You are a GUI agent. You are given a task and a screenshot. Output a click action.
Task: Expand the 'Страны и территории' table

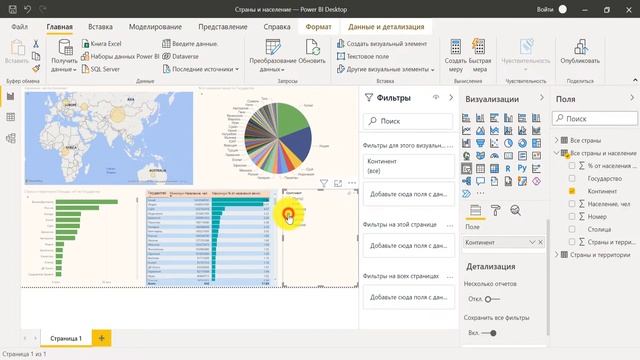click(556, 255)
